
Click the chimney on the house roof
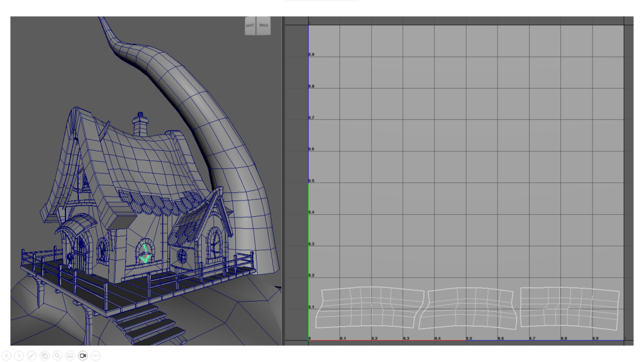(x=140, y=123)
